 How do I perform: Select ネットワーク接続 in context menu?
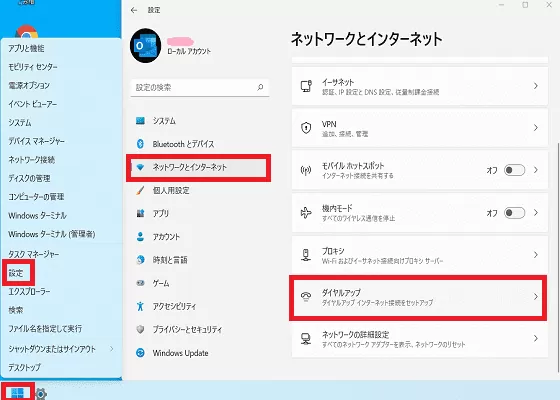click(x=31, y=160)
